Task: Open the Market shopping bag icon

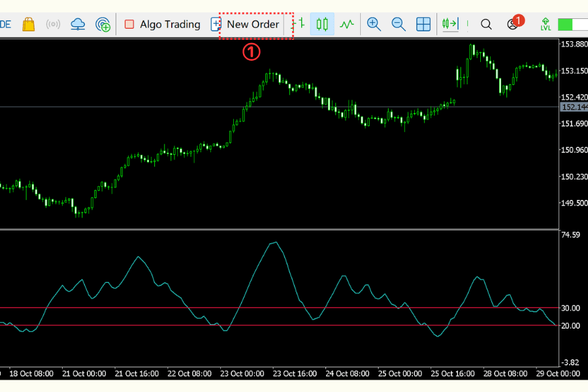Action: tap(29, 24)
